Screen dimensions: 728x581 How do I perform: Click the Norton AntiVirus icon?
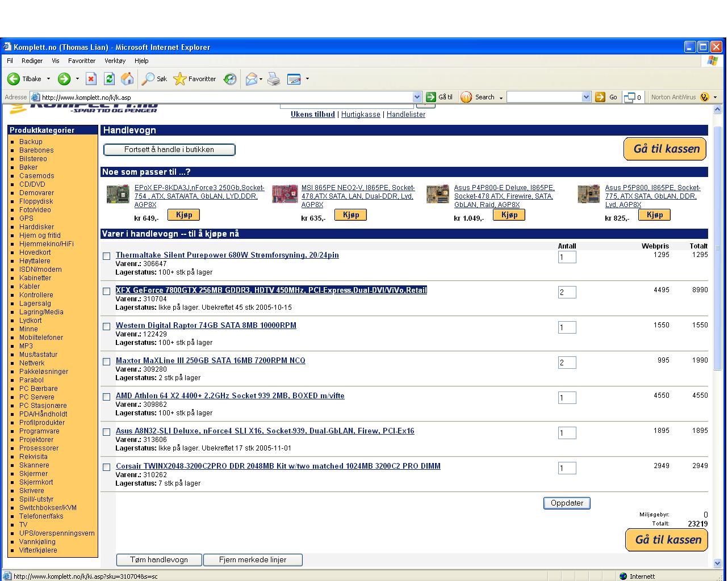pos(705,97)
